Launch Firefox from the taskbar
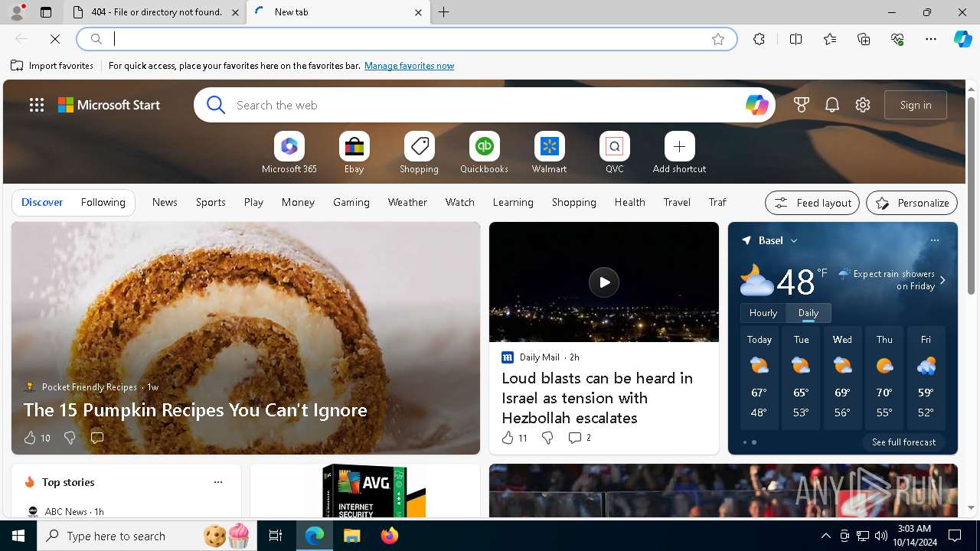This screenshot has height=551, width=980. (390, 536)
